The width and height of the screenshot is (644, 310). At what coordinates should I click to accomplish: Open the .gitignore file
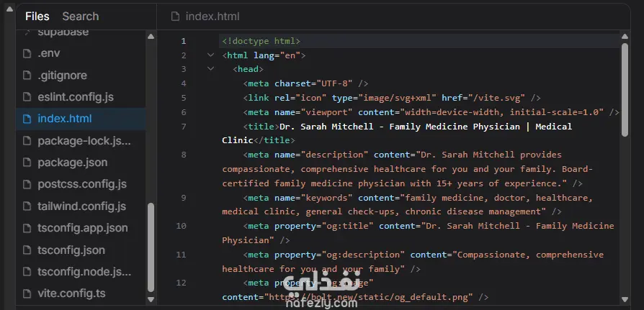(x=63, y=76)
